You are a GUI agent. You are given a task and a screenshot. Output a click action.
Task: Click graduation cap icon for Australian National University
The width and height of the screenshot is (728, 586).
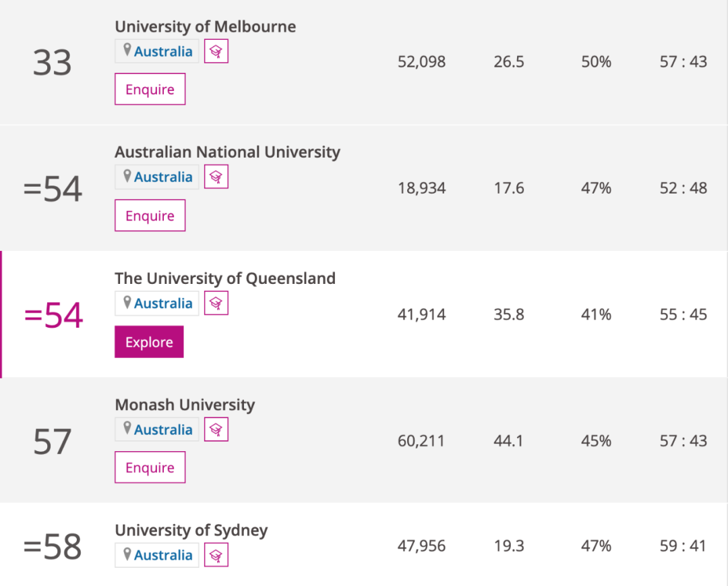pyautogui.click(x=216, y=177)
